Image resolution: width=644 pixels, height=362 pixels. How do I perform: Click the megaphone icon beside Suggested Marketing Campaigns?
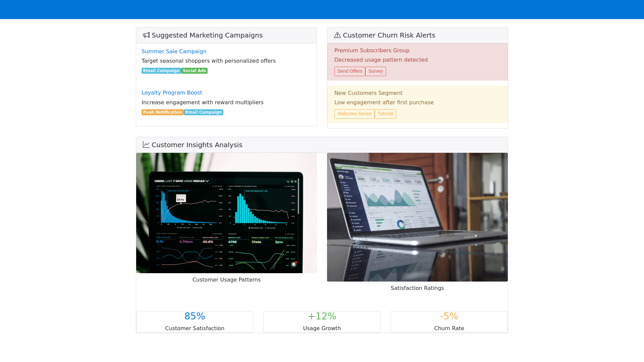point(146,35)
